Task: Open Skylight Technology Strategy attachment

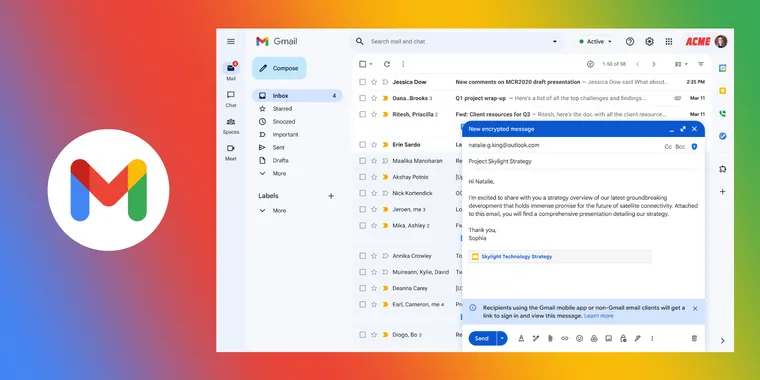Action: click(560, 257)
